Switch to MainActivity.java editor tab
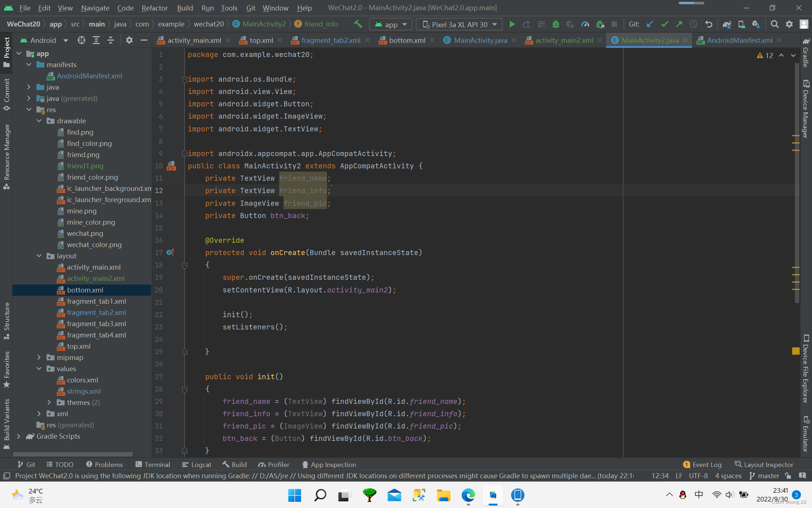This screenshot has width=812, height=508. pyautogui.click(x=480, y=40)
